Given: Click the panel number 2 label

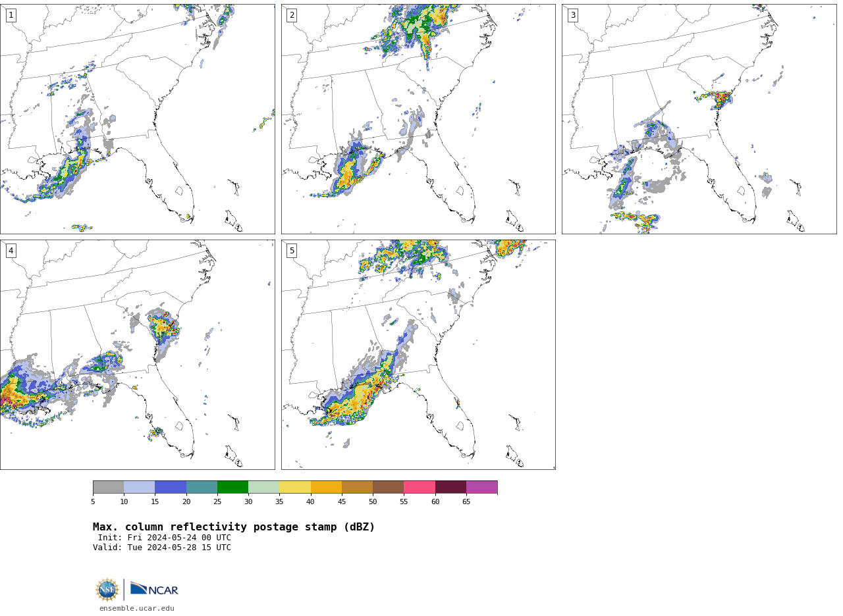Looking at the screenshot, I should [x=292, y=15].
